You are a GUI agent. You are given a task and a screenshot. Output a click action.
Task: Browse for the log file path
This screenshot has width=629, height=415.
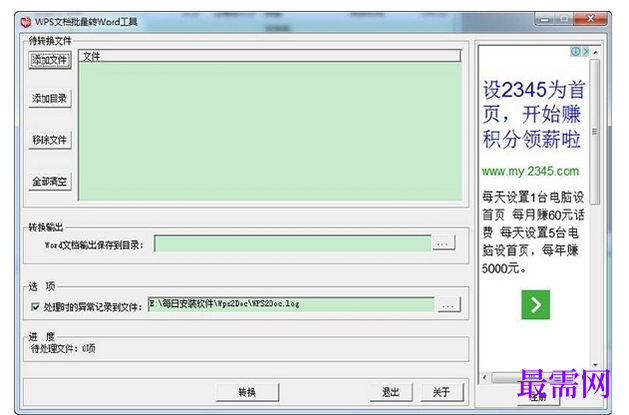[x=448, y=305]
